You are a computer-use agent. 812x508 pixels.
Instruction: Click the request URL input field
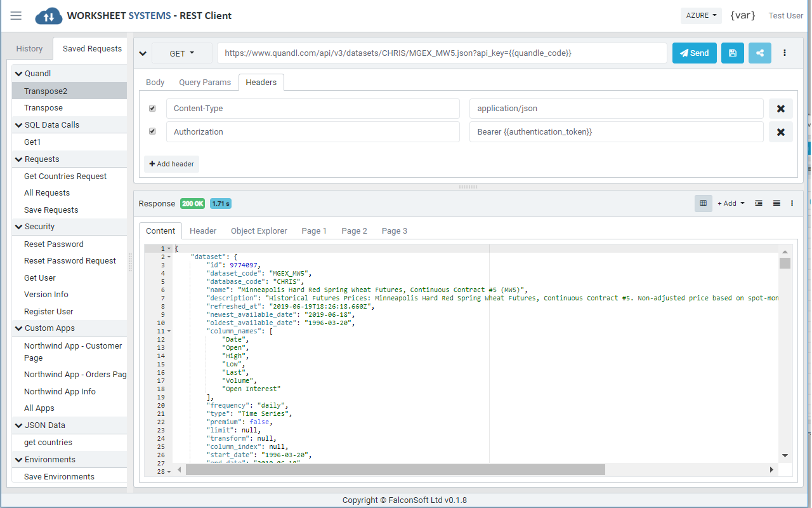[x=442, y=53]
